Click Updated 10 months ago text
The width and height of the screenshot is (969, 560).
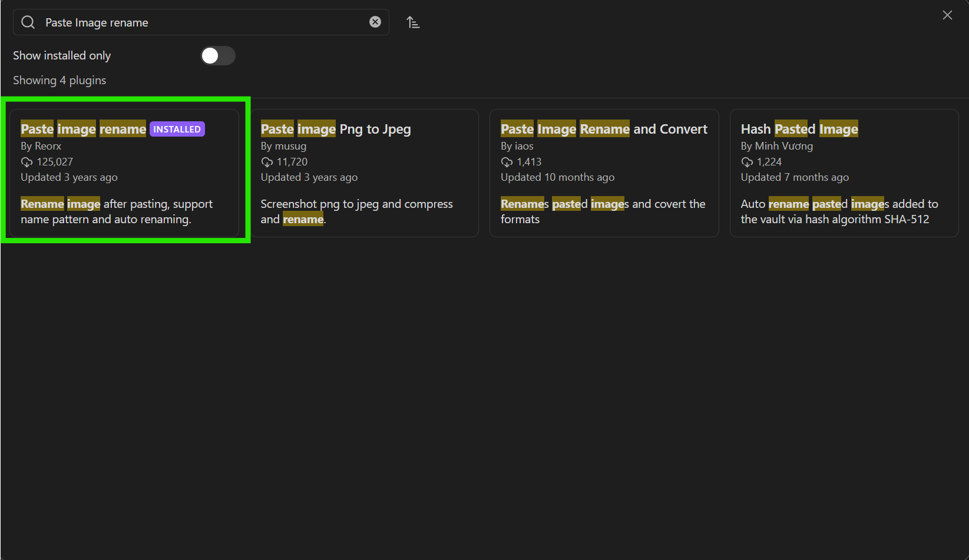[x=558, y=177]
